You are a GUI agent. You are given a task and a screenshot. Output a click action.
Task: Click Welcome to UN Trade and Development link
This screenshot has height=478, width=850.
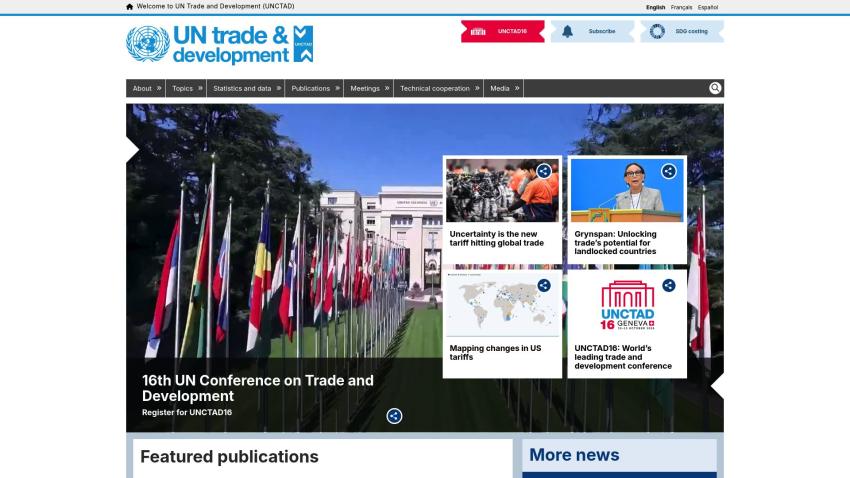(215, 7)
